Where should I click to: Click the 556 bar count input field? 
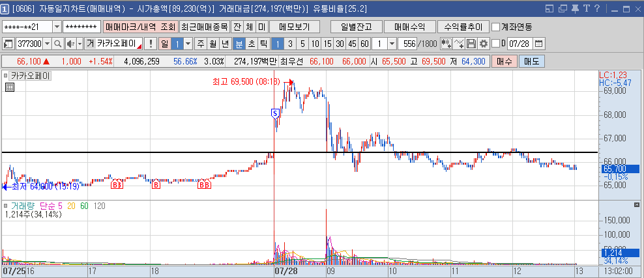coord(407,44)
